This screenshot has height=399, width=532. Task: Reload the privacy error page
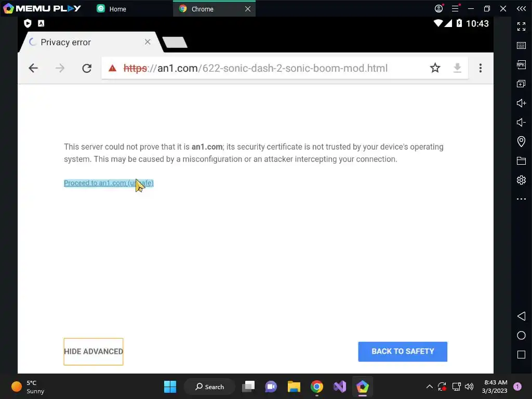point(87,68)
